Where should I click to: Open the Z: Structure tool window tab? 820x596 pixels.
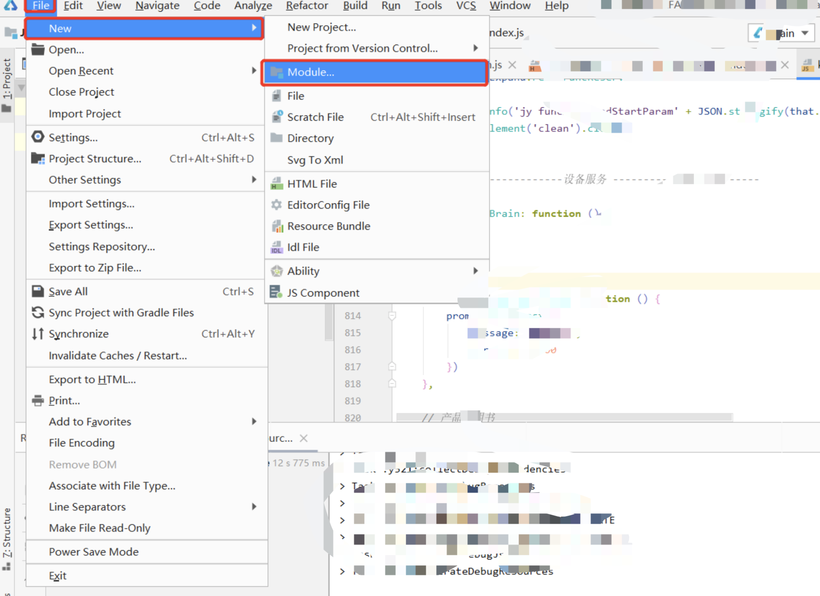pos(7,538)
